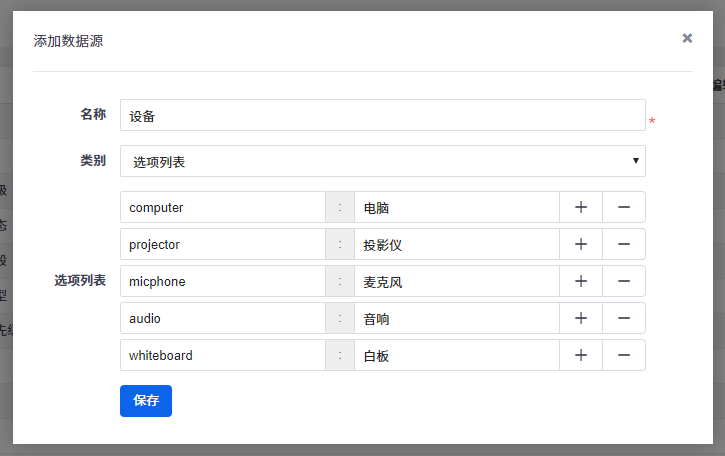Click the 投影仪 value field

tap(456, 244)
